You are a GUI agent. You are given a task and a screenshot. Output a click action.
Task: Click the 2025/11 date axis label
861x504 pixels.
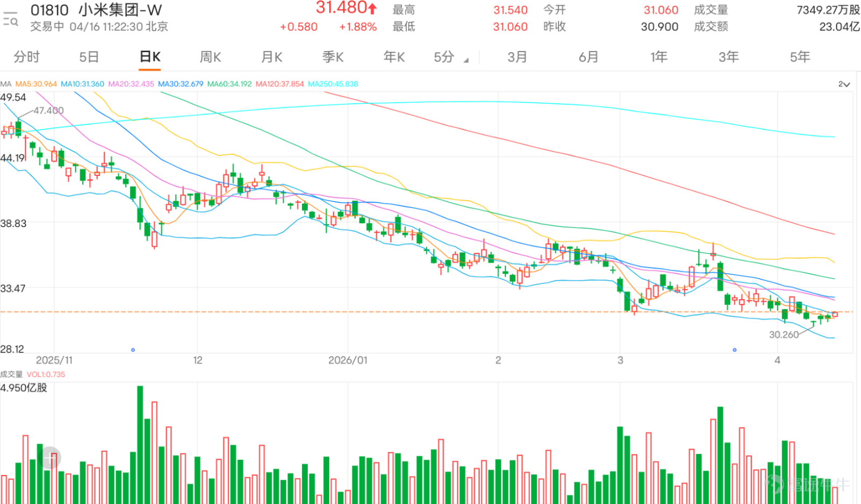pos(54,360)
